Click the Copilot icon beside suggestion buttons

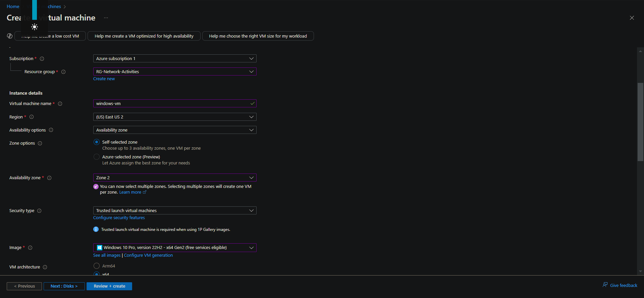pyautogui.click(x=10, y=36)
